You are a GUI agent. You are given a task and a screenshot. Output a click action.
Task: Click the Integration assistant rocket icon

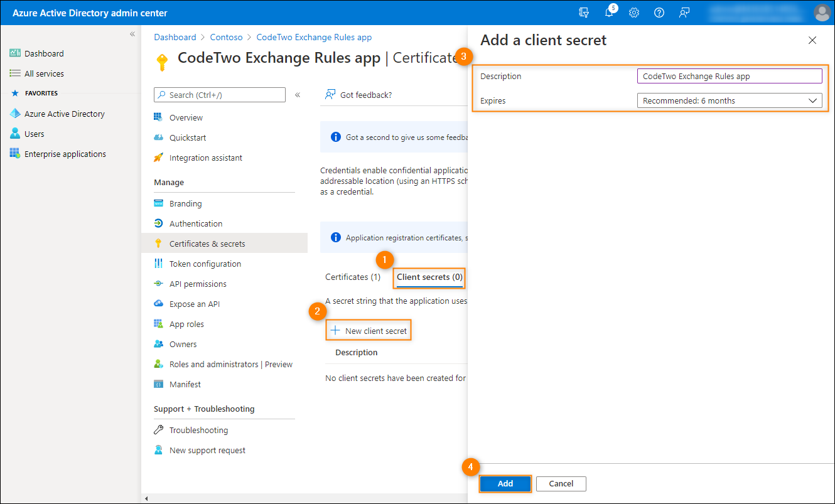click(158, 158)
